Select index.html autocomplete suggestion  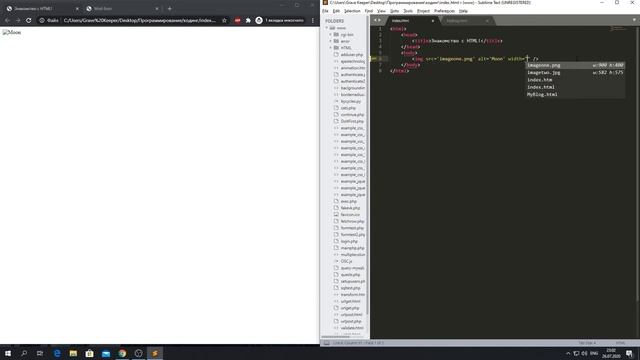pyautogui.click(x=575, y=87)
